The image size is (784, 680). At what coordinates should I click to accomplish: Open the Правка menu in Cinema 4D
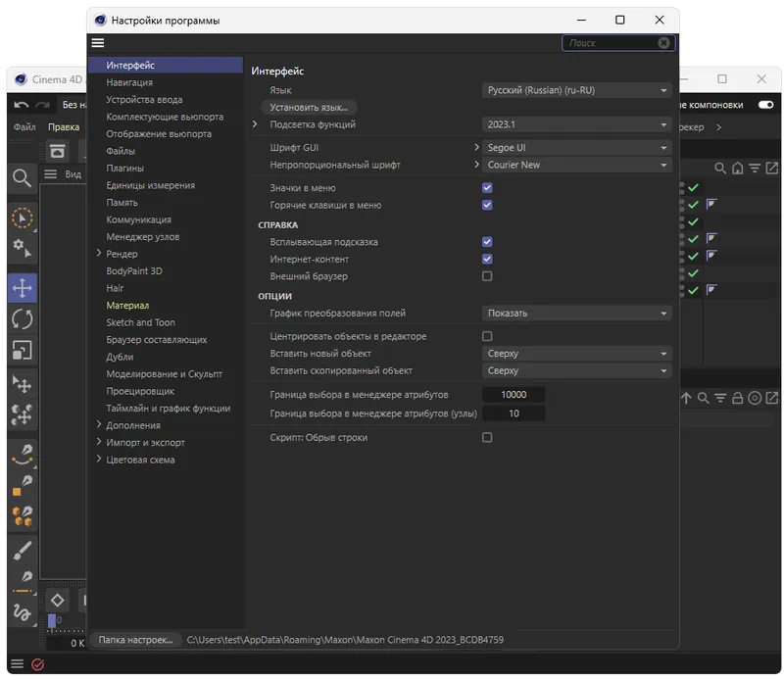[x=64, y=127]
